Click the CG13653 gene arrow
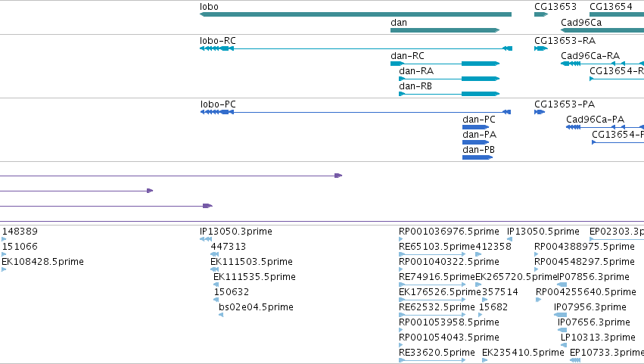This screenshot has height=364, width=644. [541, 14]
